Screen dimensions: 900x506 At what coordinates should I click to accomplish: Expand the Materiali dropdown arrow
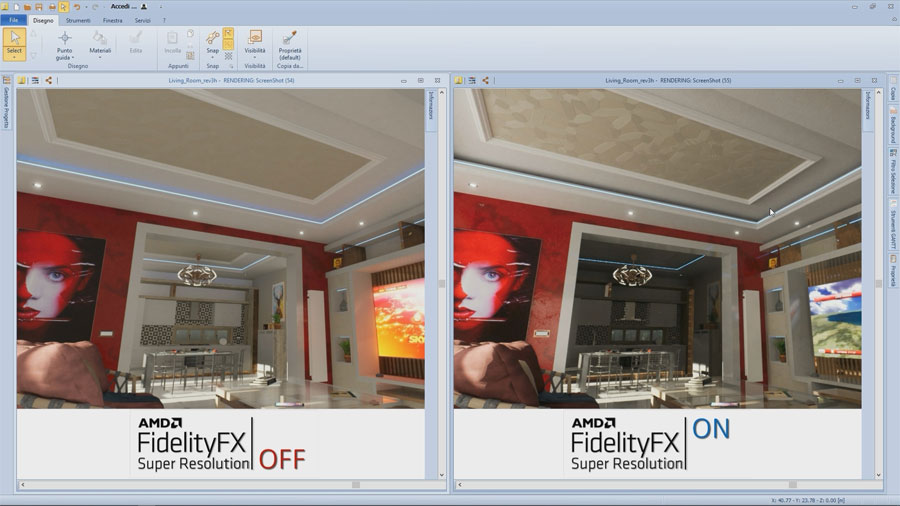pyautogui.click(x=100, y=57)
